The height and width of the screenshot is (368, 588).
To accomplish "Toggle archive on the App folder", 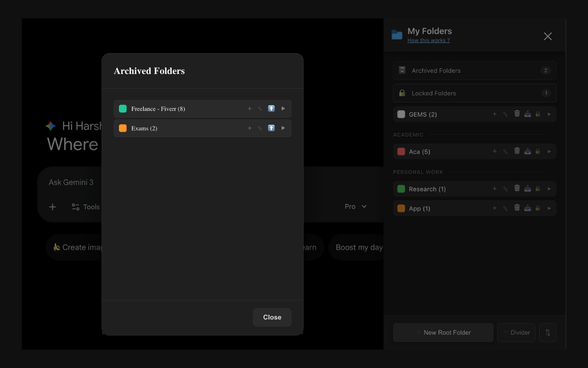I will [527, 208].
